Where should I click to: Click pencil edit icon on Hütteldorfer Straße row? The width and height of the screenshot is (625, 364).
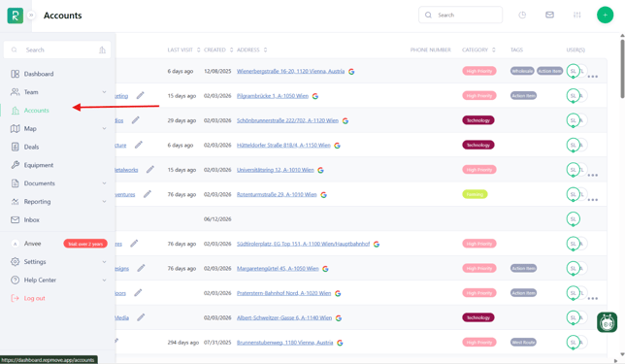(139, 145)
